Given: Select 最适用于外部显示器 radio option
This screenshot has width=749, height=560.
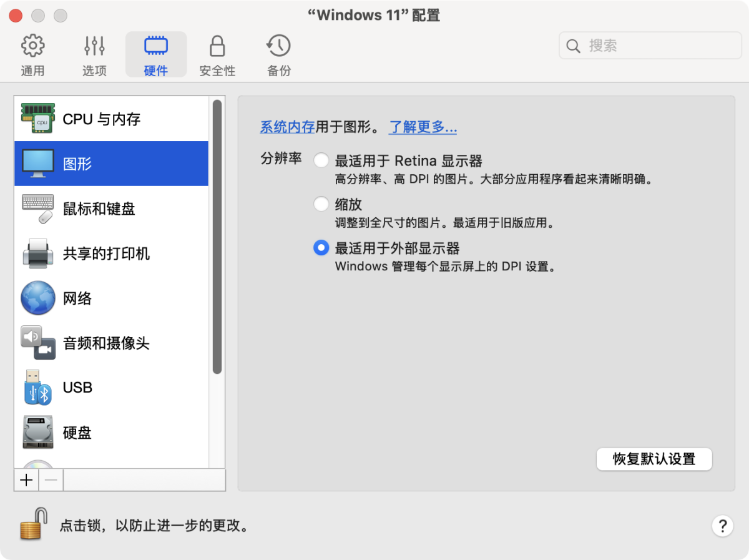Looking at the screenshot, I should click(x=321, y=248).
